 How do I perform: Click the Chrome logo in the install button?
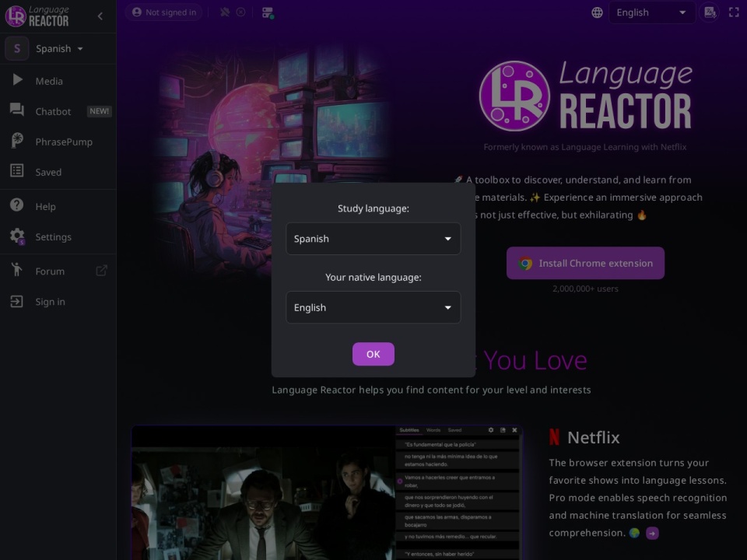(x=525, y=264)
